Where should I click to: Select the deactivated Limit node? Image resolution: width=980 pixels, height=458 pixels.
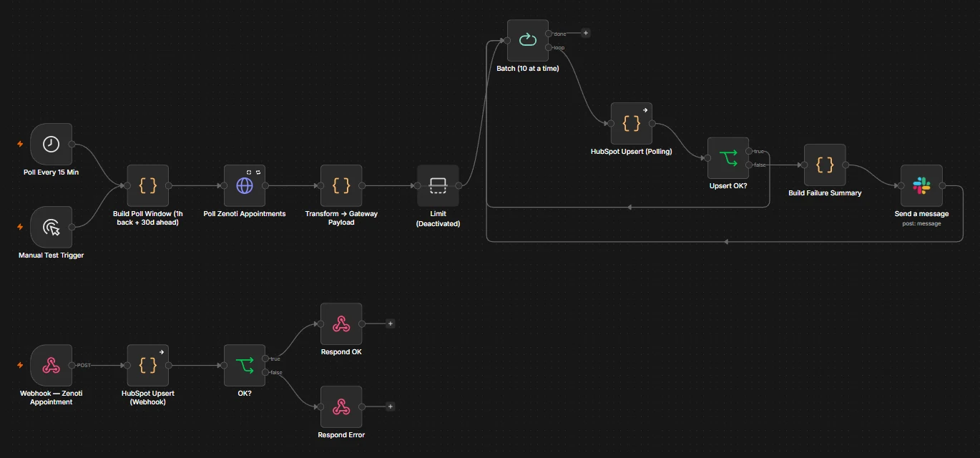pos(438,185)
